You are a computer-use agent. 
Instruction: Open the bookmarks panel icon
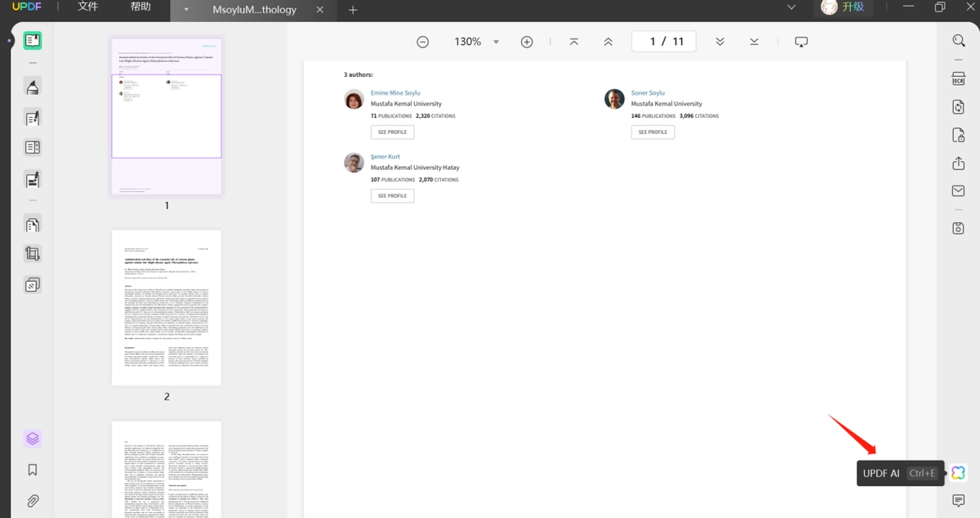33,470
